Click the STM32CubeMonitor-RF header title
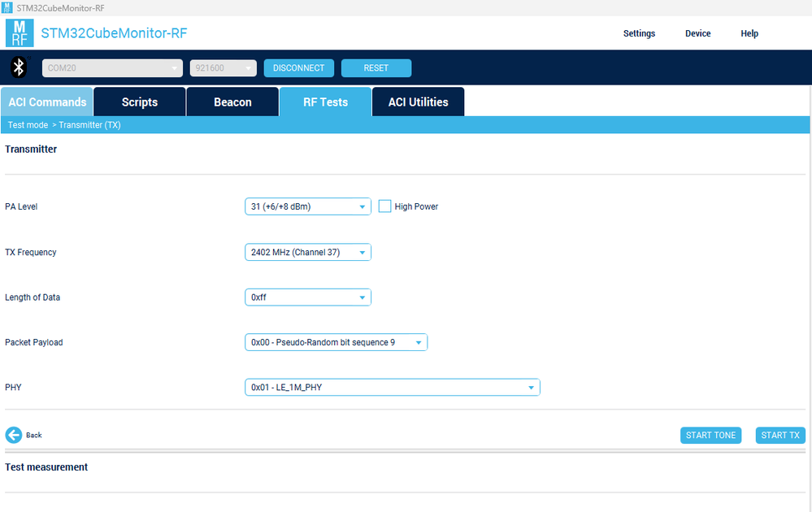The height and width of the screenshot is (512, 812). click(114, 33)
